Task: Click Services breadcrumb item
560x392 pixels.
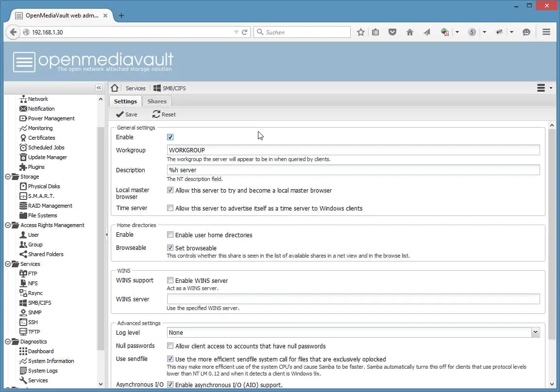Action: (x=136, y=88)
